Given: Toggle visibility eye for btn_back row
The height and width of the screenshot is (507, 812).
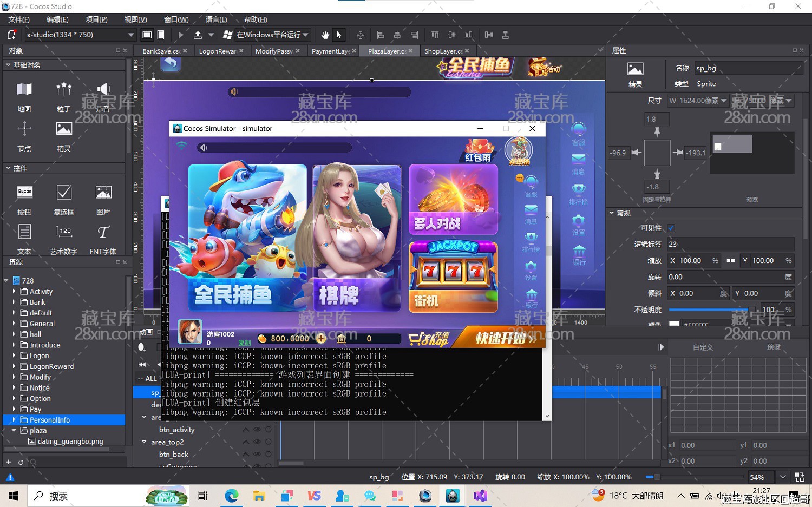Looking at the screenshot, I should point(257,455).
